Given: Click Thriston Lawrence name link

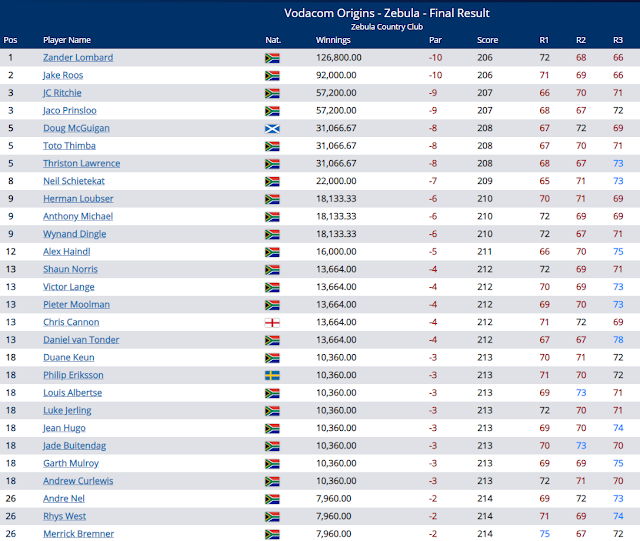Looking at the screenshot, I should [x=82, y=163].
